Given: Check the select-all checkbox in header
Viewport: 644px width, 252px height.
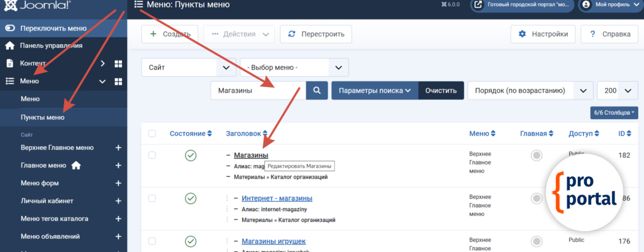Looking at the screenshot, I should [x=152, y=134].
